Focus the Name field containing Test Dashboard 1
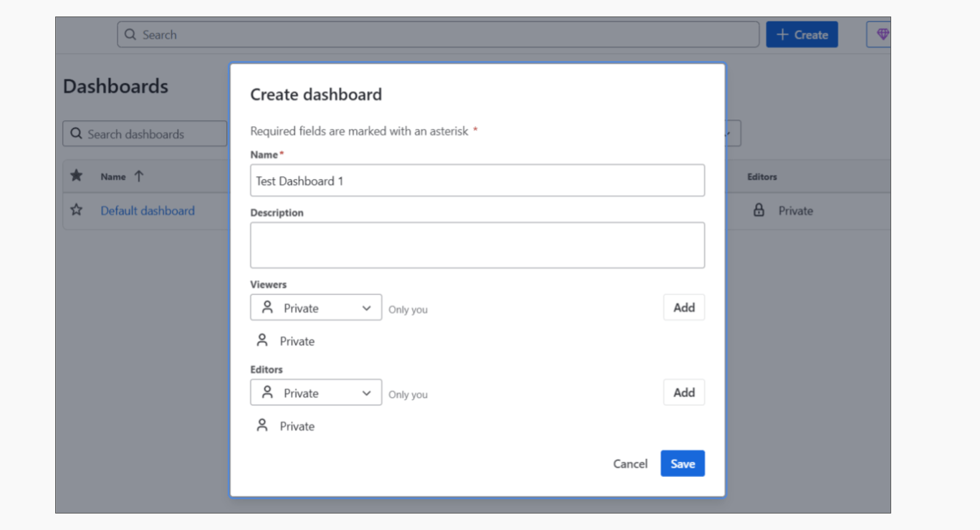The height and width of the screenshot is (530, 980). (477, 181)
